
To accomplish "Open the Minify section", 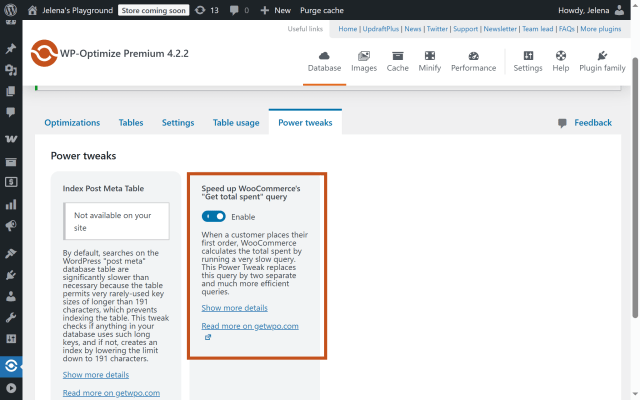I will click(429, 62).
